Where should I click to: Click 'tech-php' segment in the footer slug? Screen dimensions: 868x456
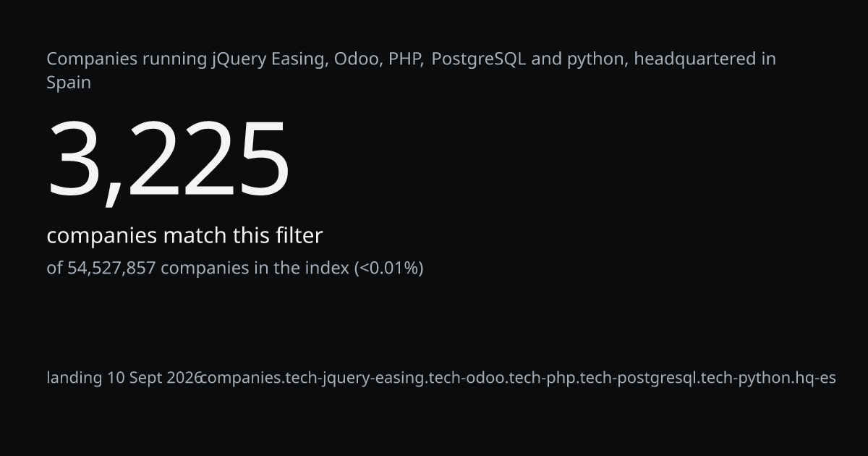(x=542, y=378)
